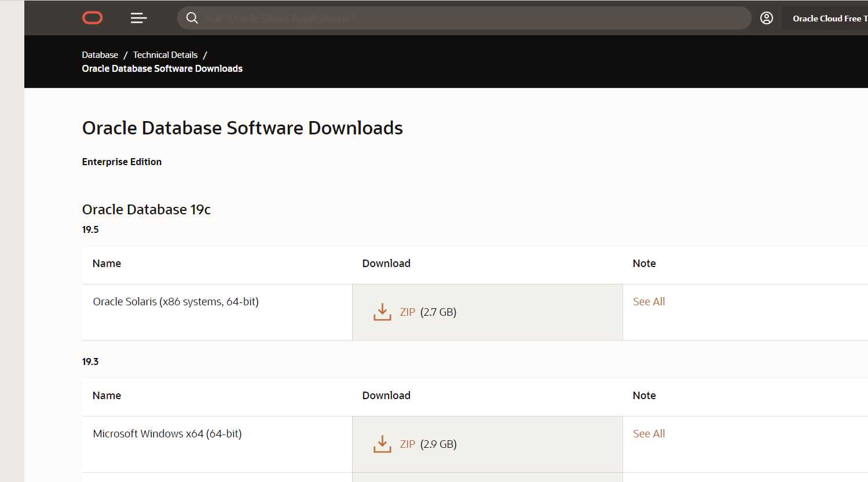Click the Oracle Cloud Free Tier button

point(826,19)
